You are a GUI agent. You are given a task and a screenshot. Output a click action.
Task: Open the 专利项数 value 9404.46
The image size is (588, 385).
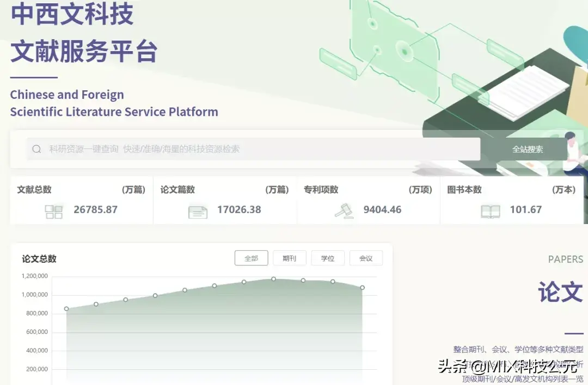pyautogui.click(x=382, y=209)
